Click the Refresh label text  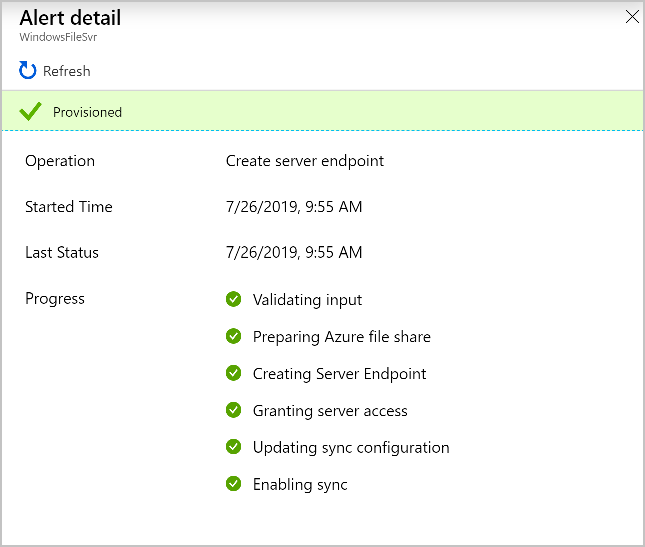[x=67, y=71]
